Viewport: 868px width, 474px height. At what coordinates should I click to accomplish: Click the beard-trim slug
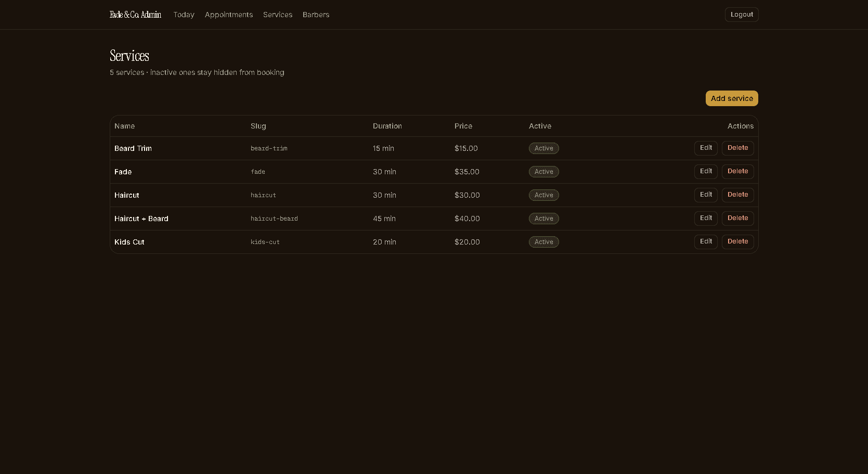269,148
